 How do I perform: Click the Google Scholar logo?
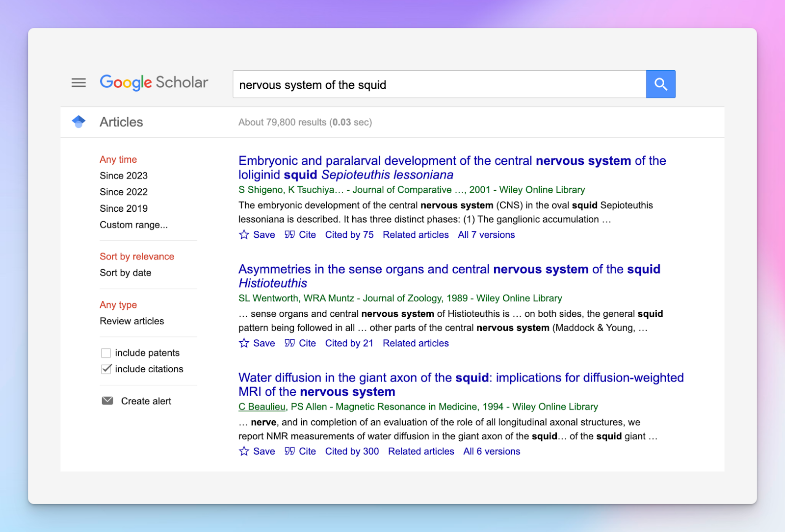(154, 82)
